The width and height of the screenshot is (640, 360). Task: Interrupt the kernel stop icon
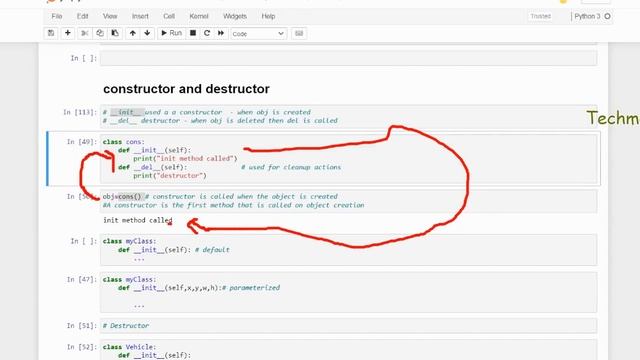[x=193, y=33]
